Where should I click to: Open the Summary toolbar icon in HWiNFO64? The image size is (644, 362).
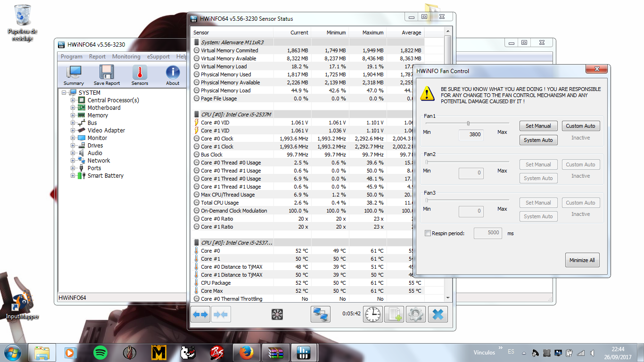pos(74,75)
